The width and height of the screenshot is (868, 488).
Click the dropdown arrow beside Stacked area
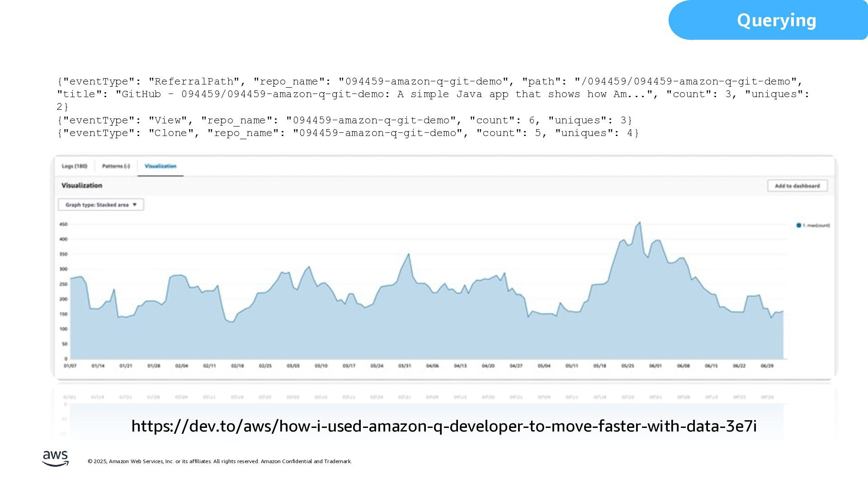pyautogui.click(x=134, y=205)
